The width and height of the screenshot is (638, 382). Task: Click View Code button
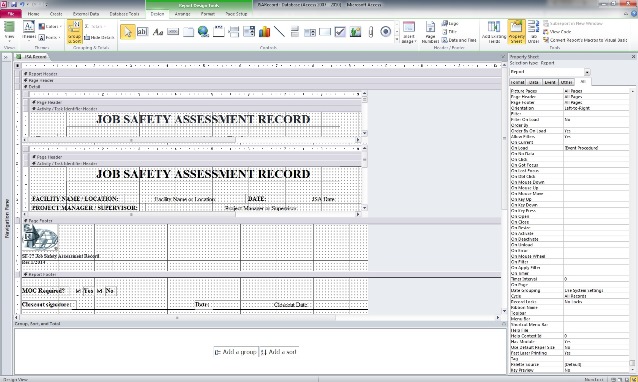tap(557, 32)
